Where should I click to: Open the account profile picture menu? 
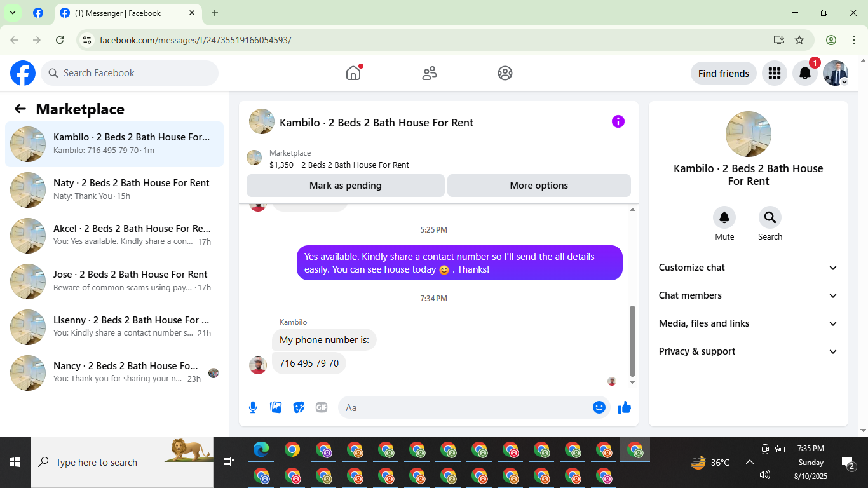[x=836, y=73]
